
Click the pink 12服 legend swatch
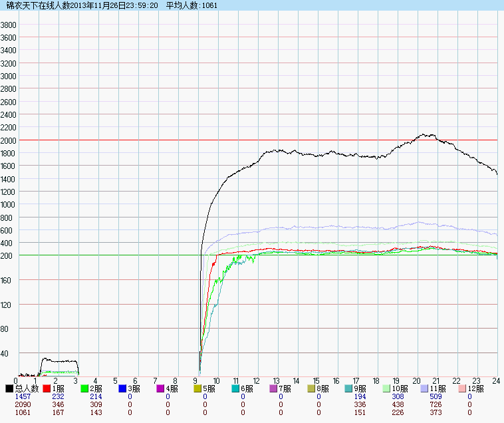click(x=463, y=388)
